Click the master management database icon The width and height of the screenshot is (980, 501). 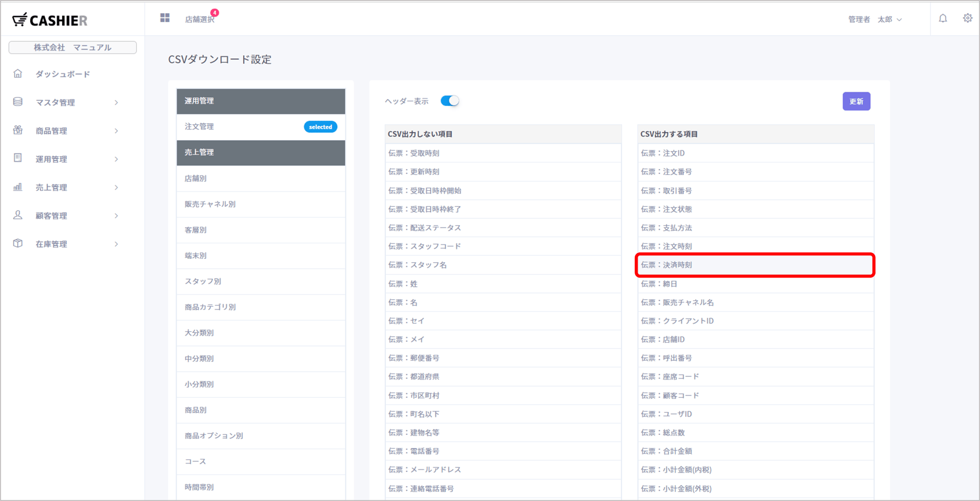coord(18,102)
